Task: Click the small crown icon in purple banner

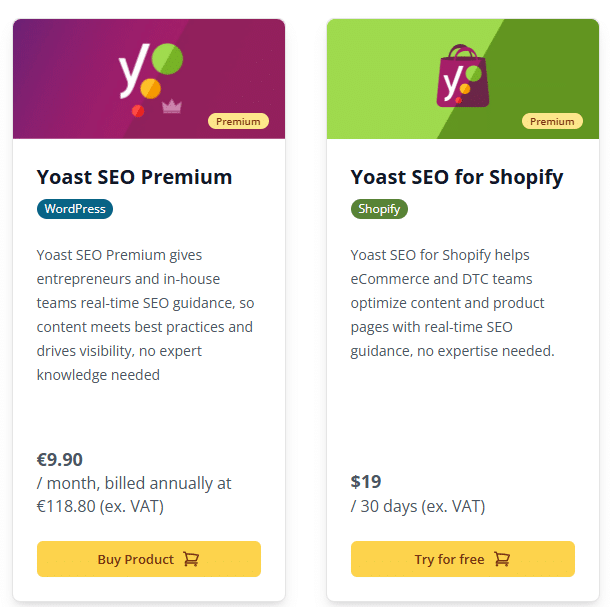Action: [x=171, y=105]
